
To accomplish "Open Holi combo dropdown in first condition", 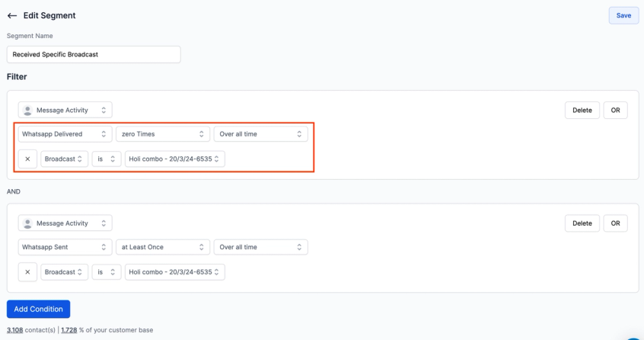I will click(174, 159).
